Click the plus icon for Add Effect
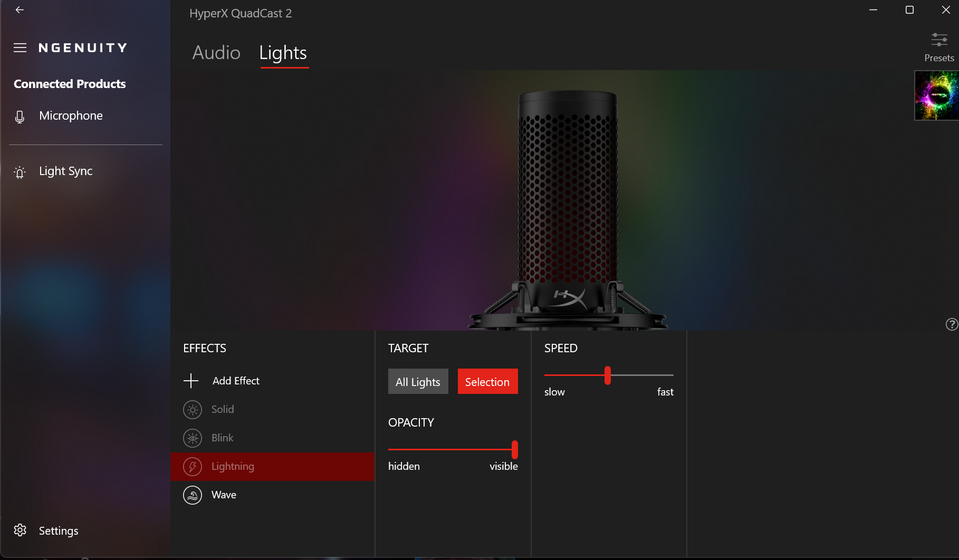This screenshot has height=560, width=959. pos(191,381)
